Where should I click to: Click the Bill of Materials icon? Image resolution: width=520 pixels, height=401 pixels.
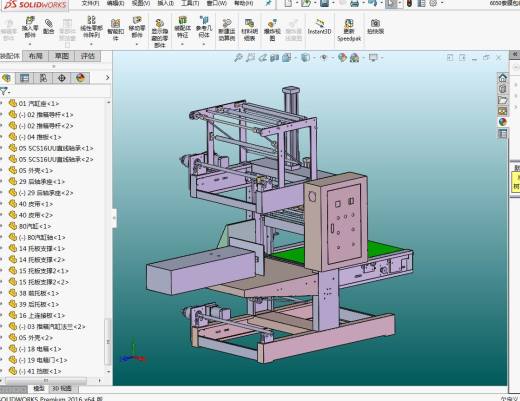[x=249, y=29]
